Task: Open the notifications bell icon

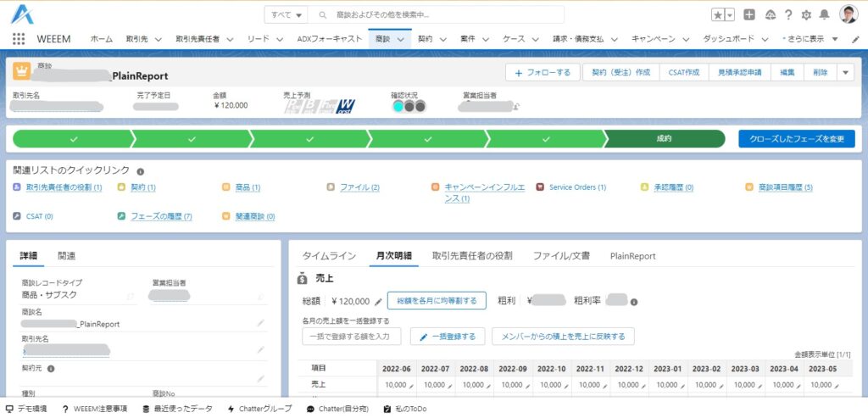Action: (x=824, y=15)
